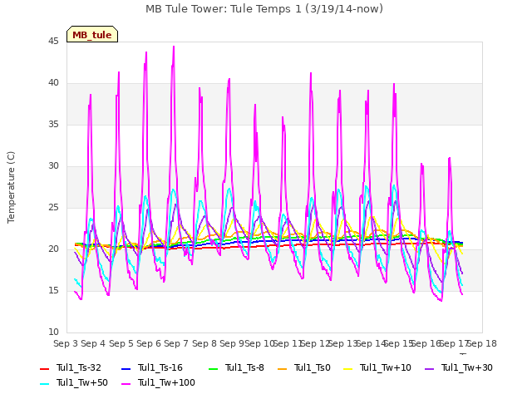Click the chart title MB Tule Tower
Viewport: 532px width, 399px height.
pyautogui.click(x=264, y=9)
